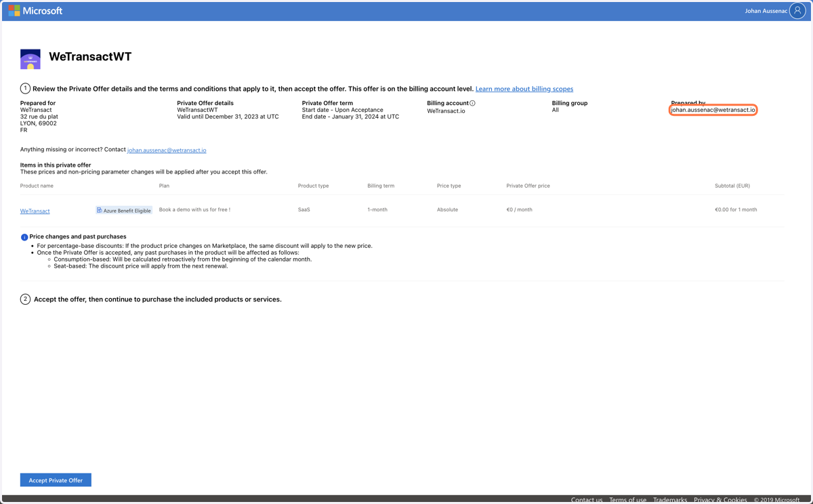
Task: Open Privacy & Cookies footer link
Action: [720, 500]
